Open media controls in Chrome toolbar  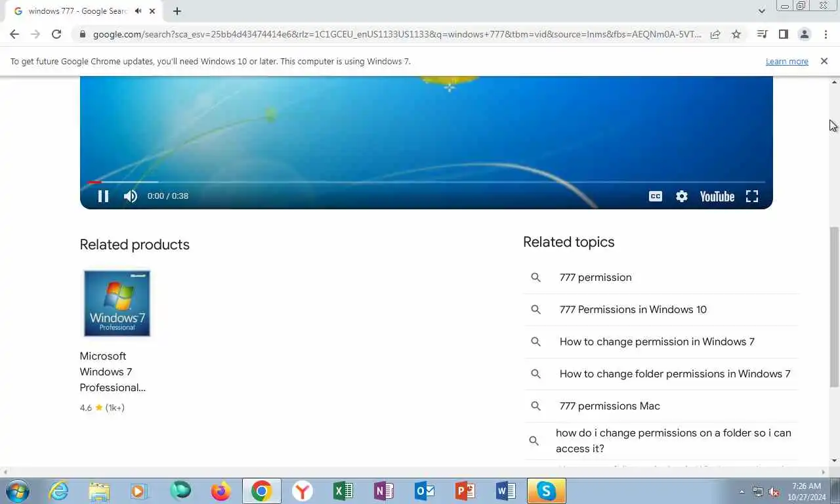pos(762,34)
